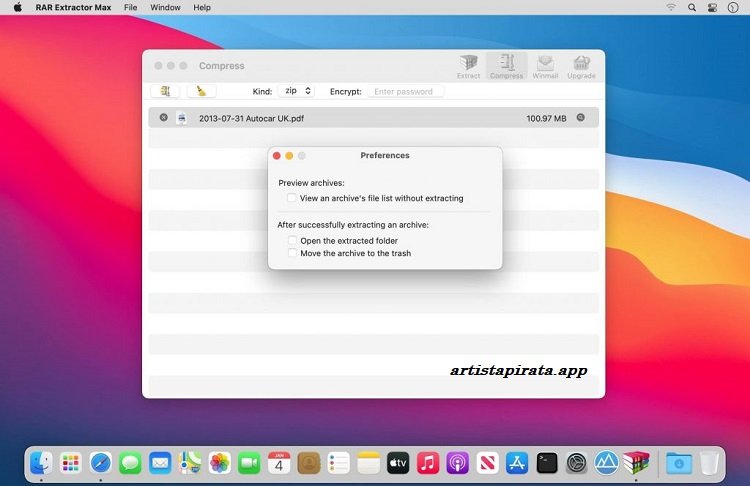Open the RAR Extractor Max app menu
This screenshot has height=486, width=750.
73,7
